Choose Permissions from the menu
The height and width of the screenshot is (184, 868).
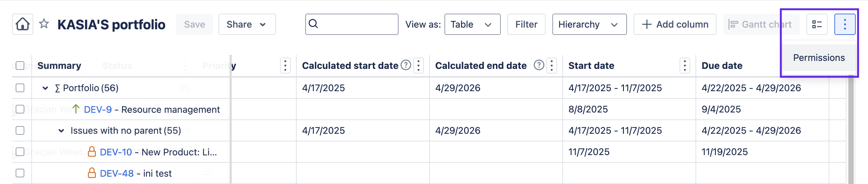tap(818, 58)
